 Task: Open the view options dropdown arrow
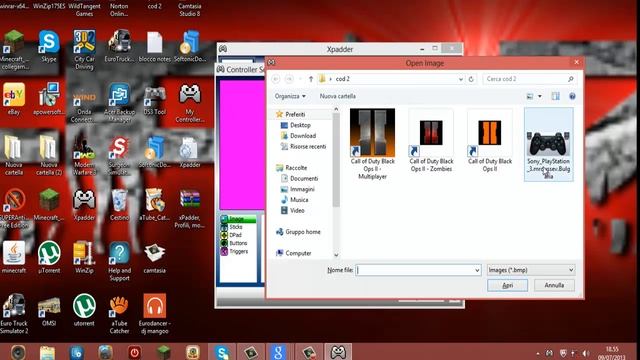[540, 96]
